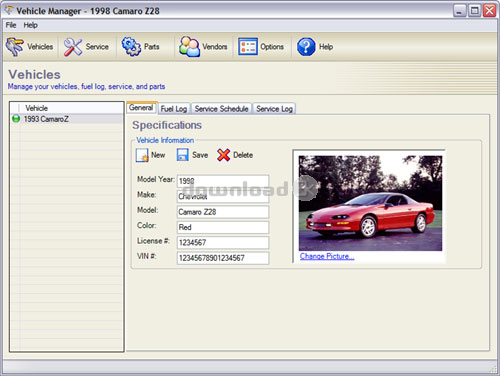500x376 pixels.
Task: Click the Change Picture link
Action: point(327,256)
